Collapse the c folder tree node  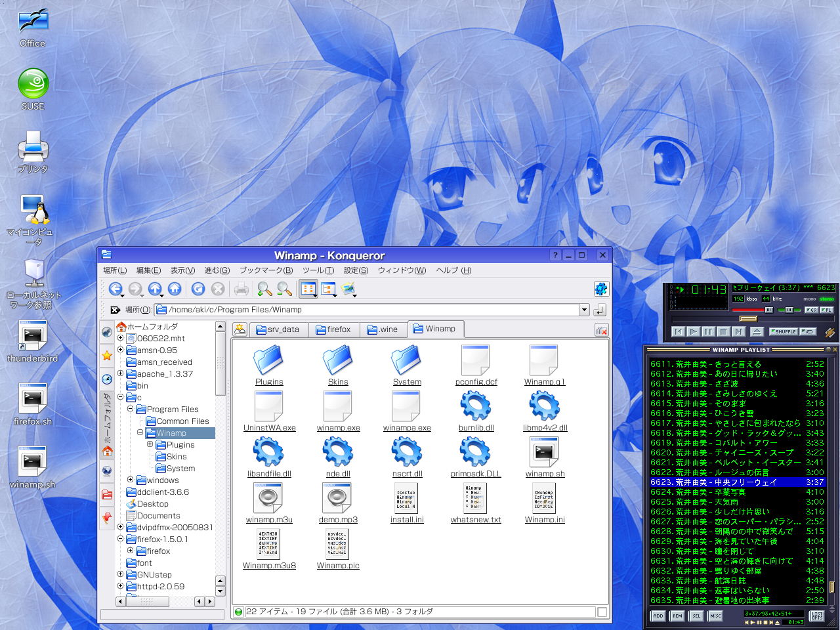click(x=120, y=397)
